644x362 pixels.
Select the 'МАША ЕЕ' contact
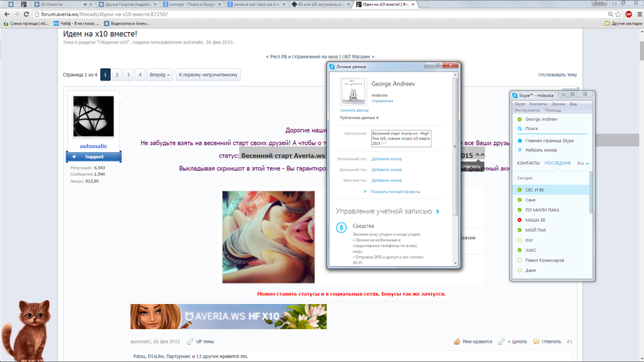tap(551, 220)
